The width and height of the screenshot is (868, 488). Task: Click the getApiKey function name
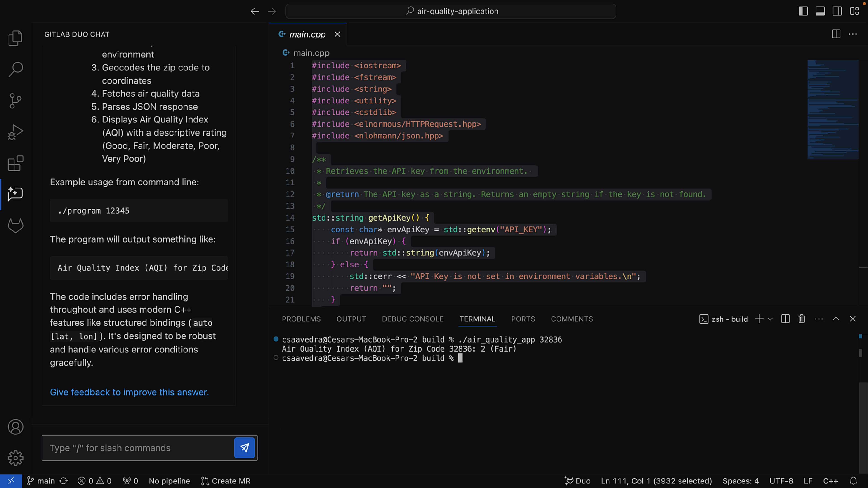point(389,218)
